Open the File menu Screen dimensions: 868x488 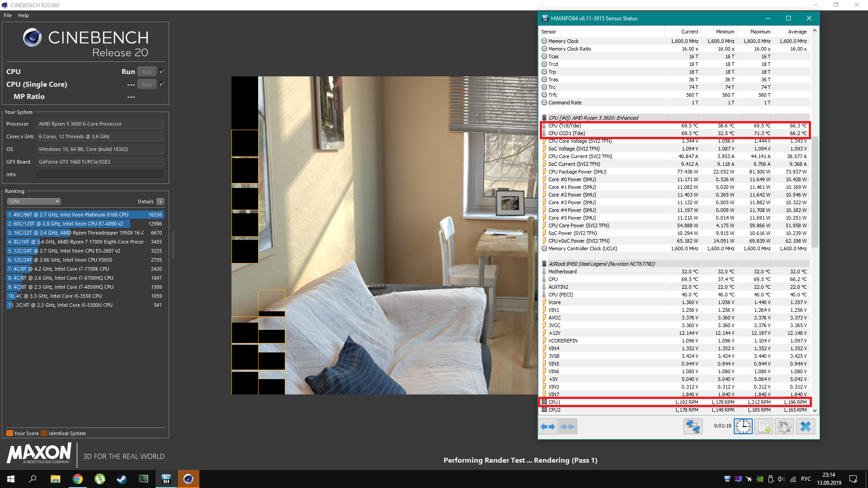[8, 15]
